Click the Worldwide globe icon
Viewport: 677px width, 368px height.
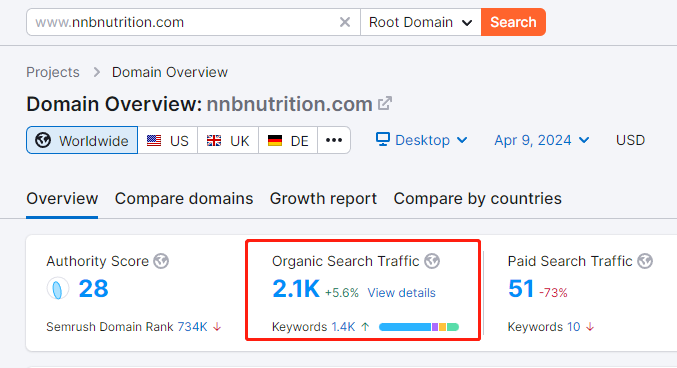43,140
